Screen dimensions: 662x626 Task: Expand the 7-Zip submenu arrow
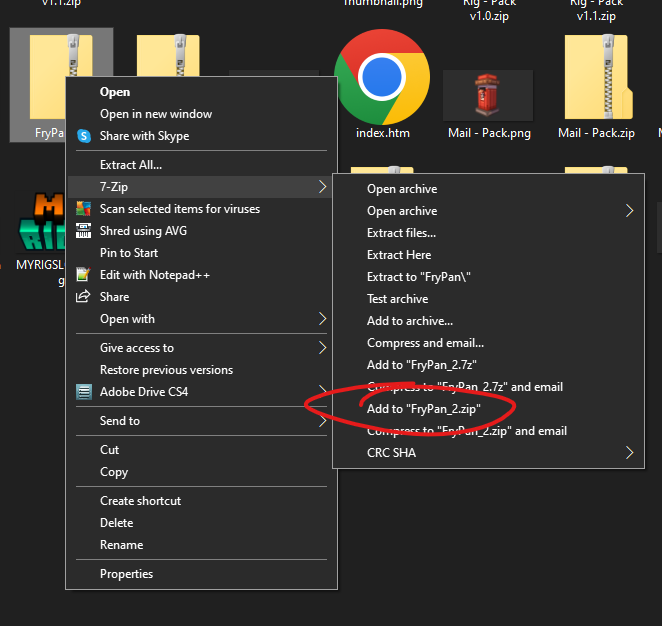pyautogui.click(x=322, y=187)
